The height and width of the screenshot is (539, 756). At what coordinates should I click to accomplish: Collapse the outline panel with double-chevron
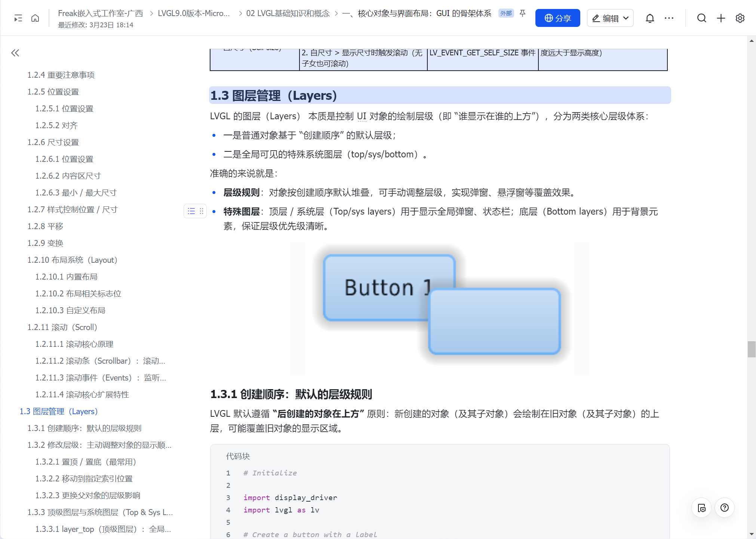[x=15, y=53]
